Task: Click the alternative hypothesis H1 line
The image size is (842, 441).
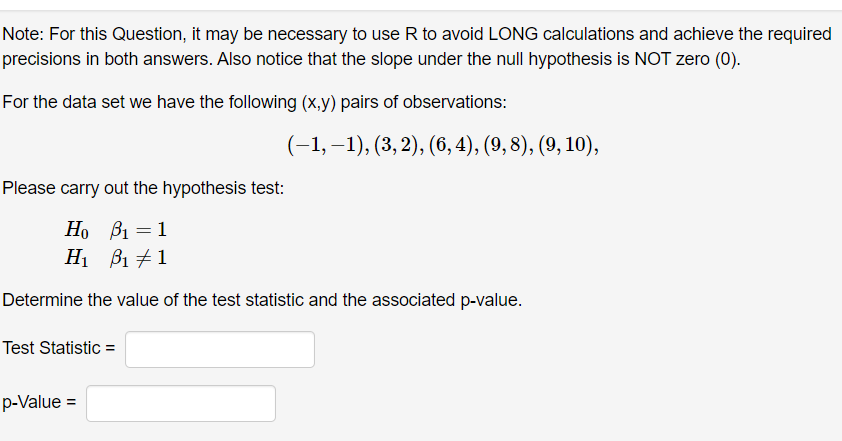Action: pyautogui.click(x=116, y=258)
